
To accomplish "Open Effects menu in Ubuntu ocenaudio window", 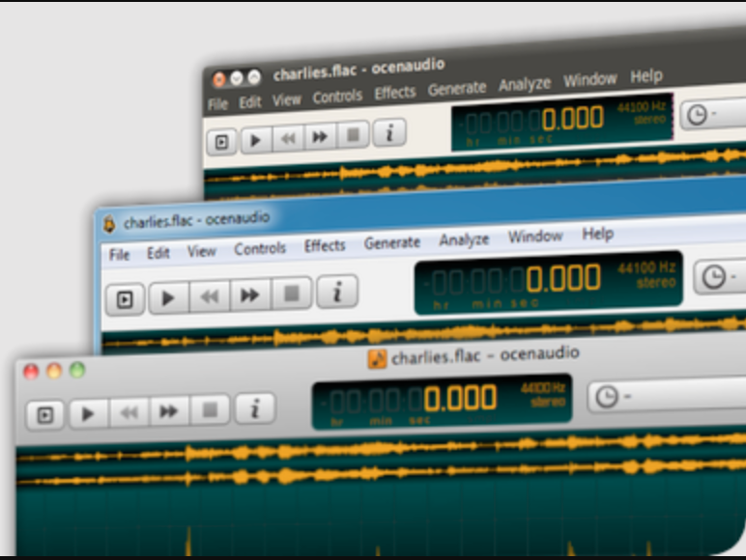I will tap(395, 93).
